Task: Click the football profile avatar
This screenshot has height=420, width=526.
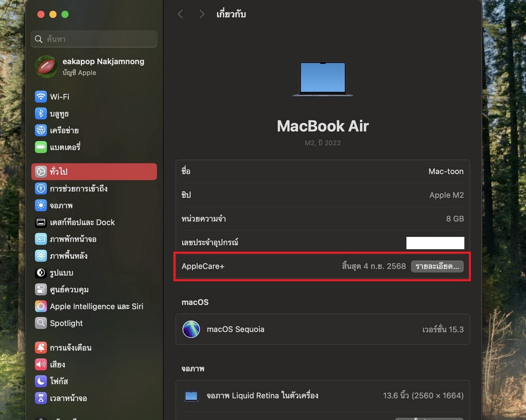Action: (46, 67)
